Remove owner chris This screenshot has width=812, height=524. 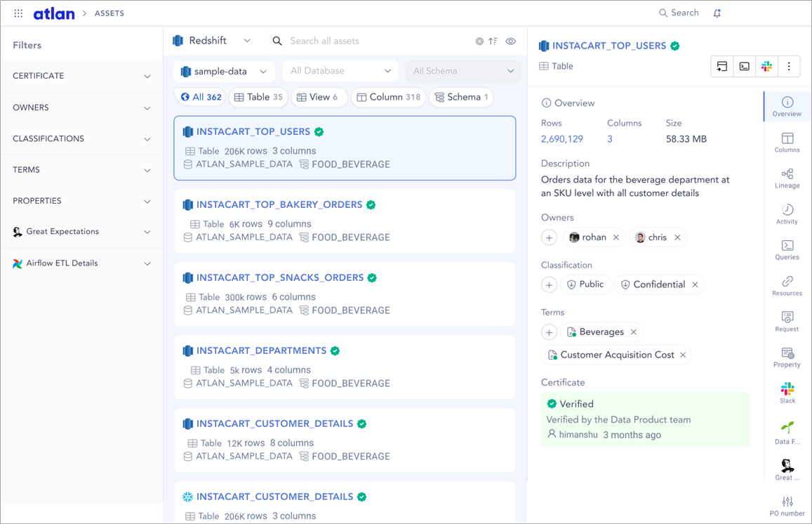click(677, 237)
